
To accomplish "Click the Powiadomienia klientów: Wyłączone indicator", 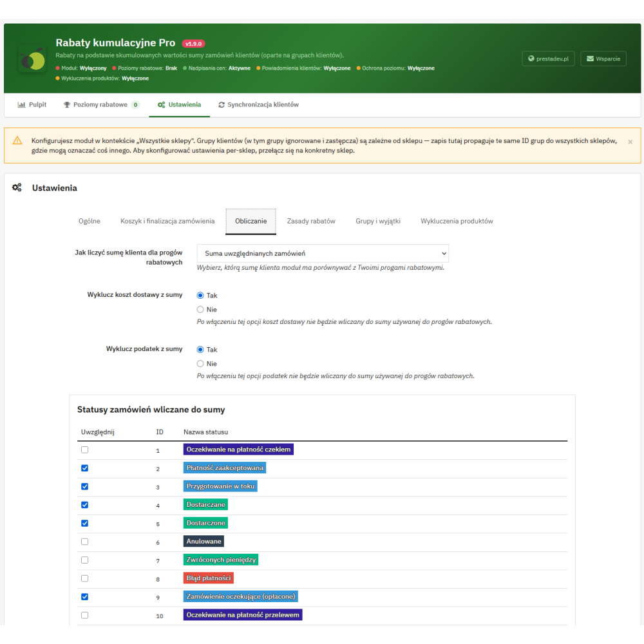I will 303,68.
